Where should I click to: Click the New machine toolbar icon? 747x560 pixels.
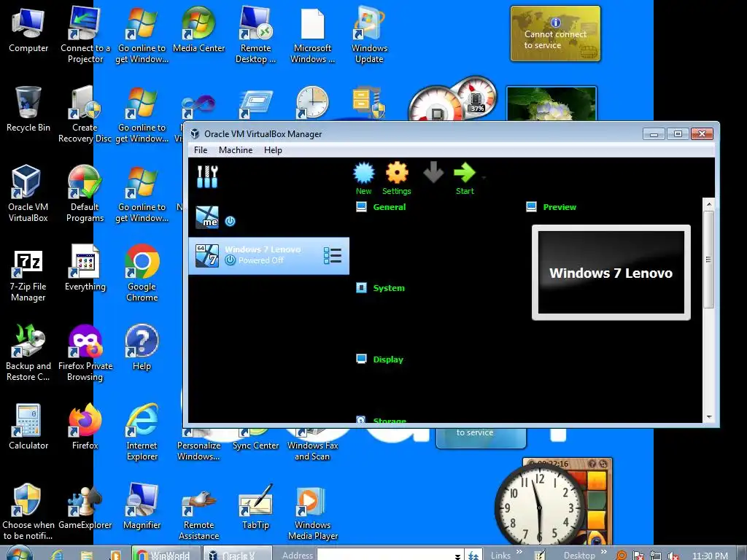pos(364,178)
